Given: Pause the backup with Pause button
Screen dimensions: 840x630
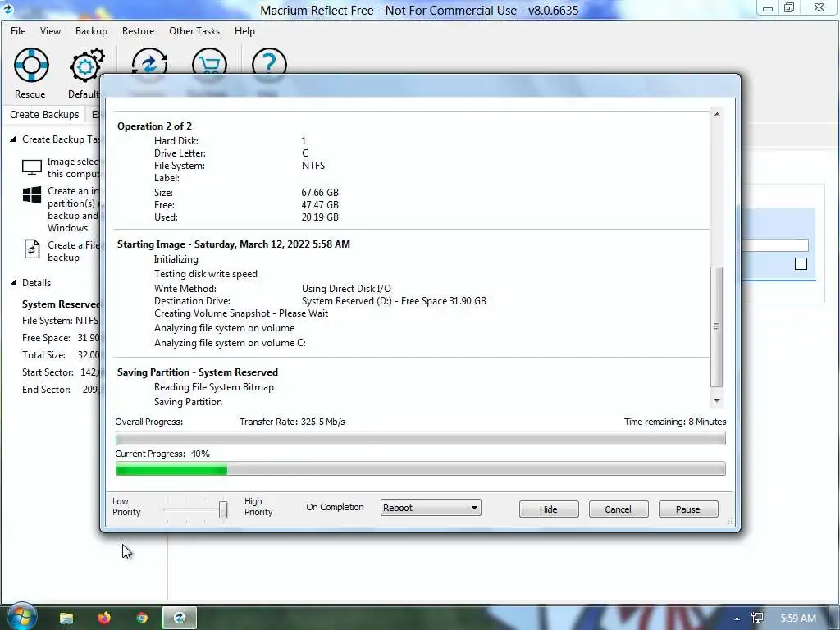Looking at the screenshot, I should tap(688, 509).
